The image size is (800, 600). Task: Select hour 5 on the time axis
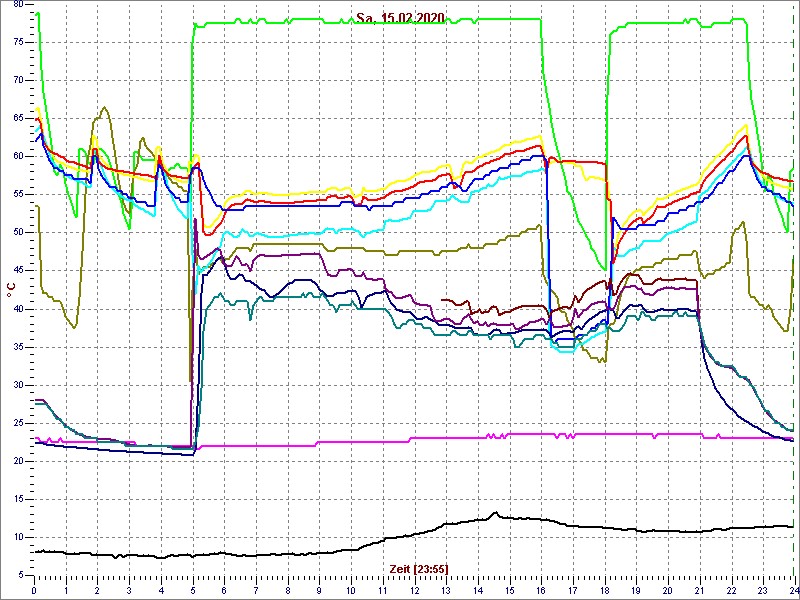point(193,590)
